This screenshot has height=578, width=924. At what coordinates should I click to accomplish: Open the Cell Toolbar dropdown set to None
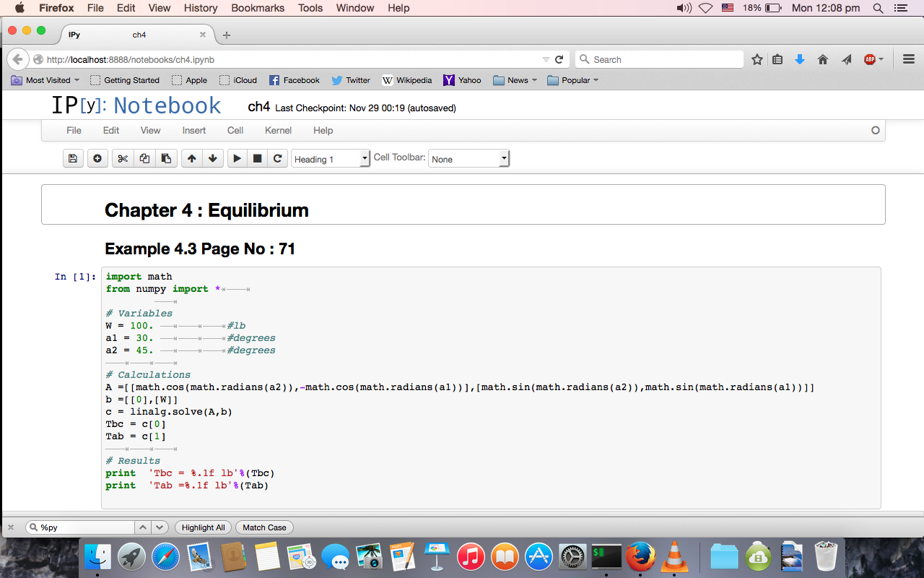coord(469,159)
